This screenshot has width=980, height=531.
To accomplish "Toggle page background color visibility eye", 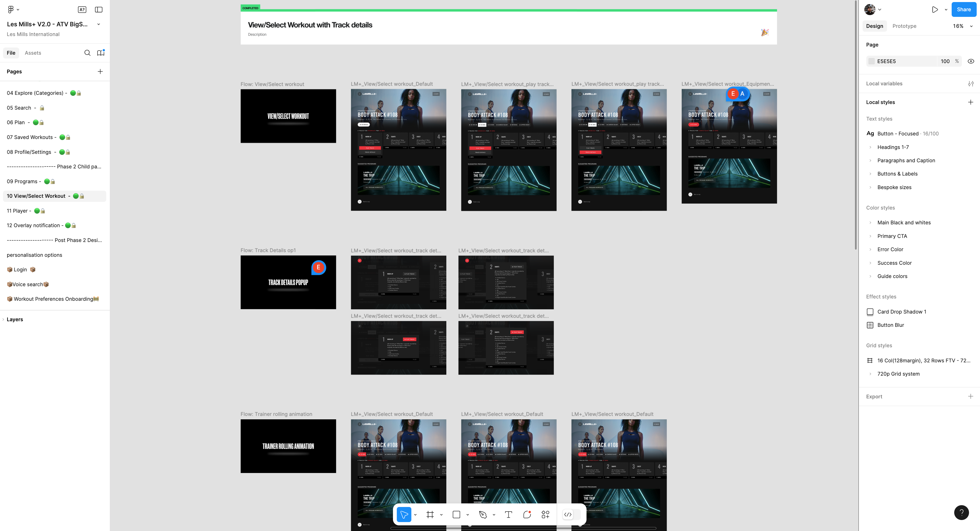I will (x=971, y=61).
